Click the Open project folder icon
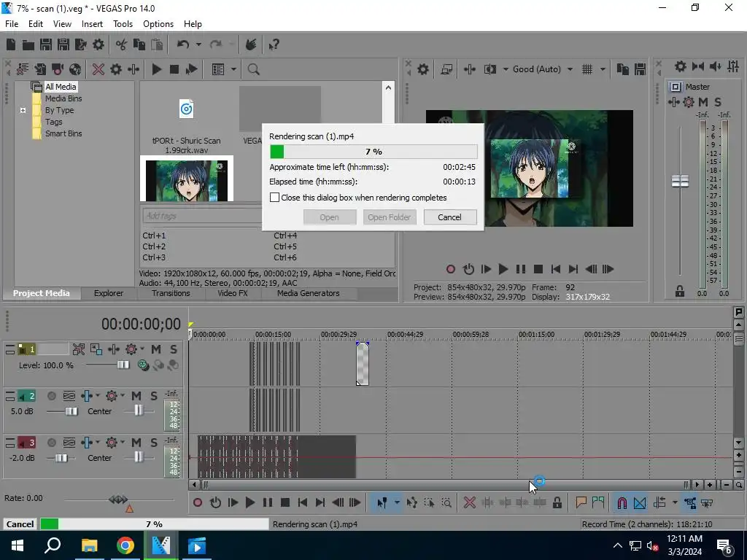 28,44
